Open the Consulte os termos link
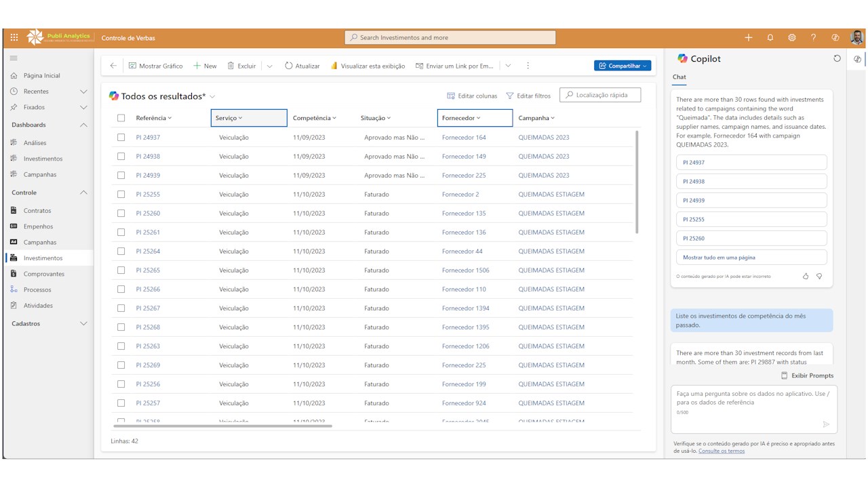The width and height of the screenshot is (868, 488). 722,451
